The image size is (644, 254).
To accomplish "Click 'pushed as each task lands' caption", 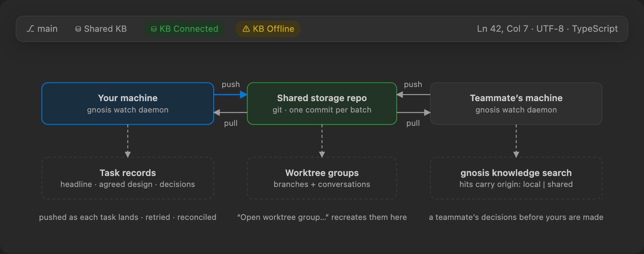I will tap(89, 217).
